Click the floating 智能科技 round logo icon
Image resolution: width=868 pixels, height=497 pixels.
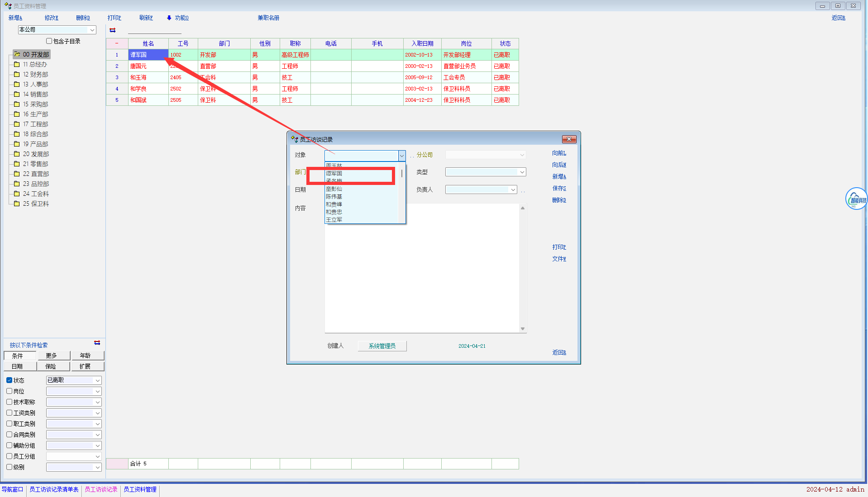(856, 199)
